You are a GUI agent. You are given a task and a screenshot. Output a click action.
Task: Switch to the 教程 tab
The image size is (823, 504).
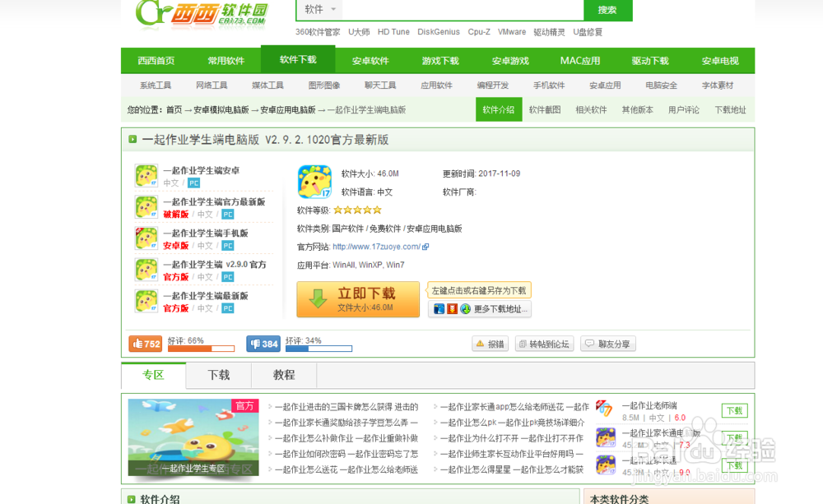[284, 375]
